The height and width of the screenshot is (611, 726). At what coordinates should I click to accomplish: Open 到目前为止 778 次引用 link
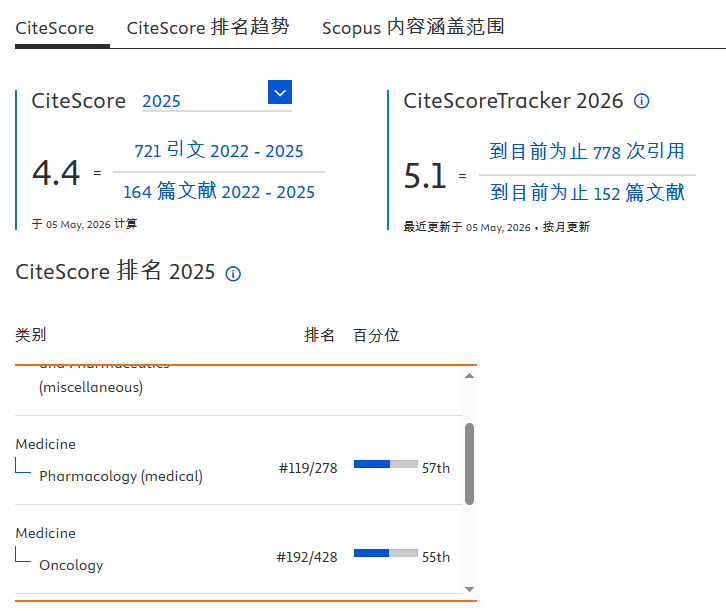587,151
